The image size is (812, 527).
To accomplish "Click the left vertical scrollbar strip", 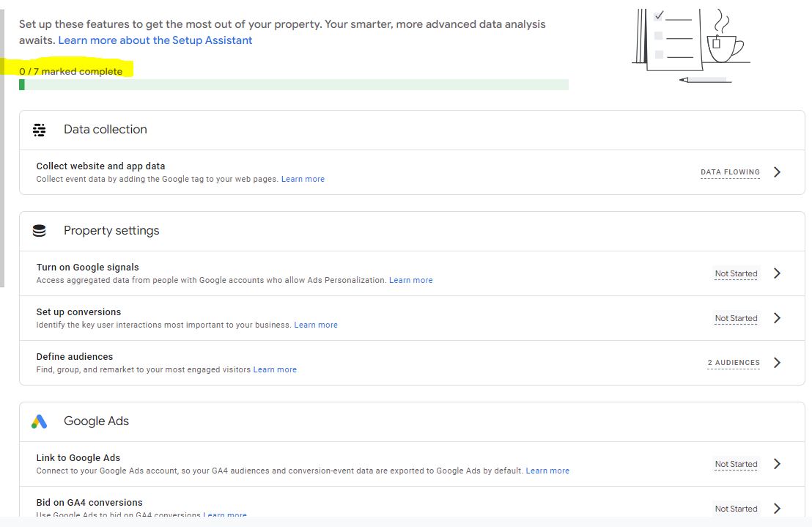I will [x=2, y=149].
